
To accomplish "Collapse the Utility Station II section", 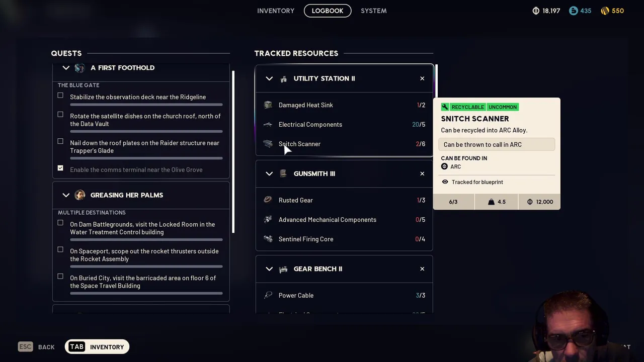I will click(269, 78).
